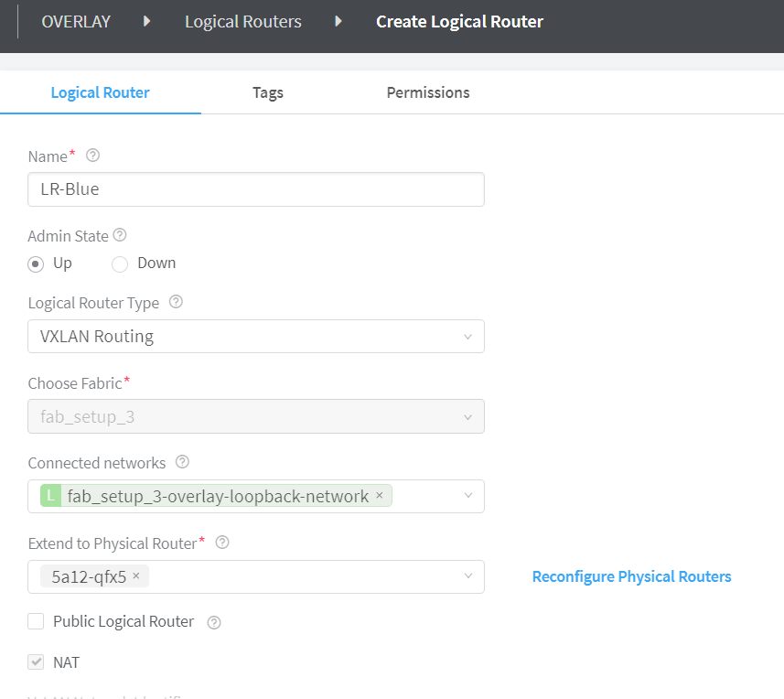Click the green L network badge
This screenshot has width=784, height=699.
(50, 496)
